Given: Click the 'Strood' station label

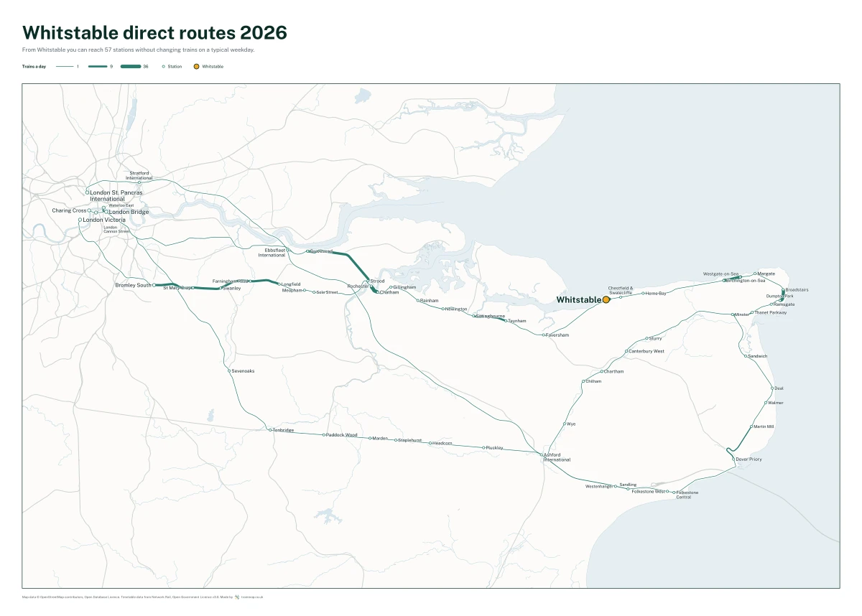Looking at the screenshot, I should [377, 281].
